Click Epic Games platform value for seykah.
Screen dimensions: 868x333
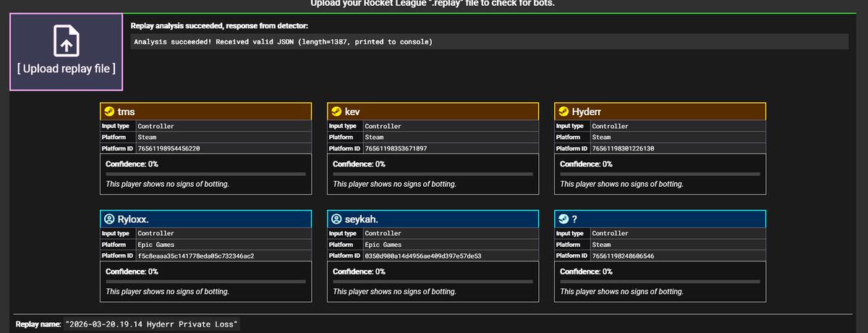[x=383, y=245]
